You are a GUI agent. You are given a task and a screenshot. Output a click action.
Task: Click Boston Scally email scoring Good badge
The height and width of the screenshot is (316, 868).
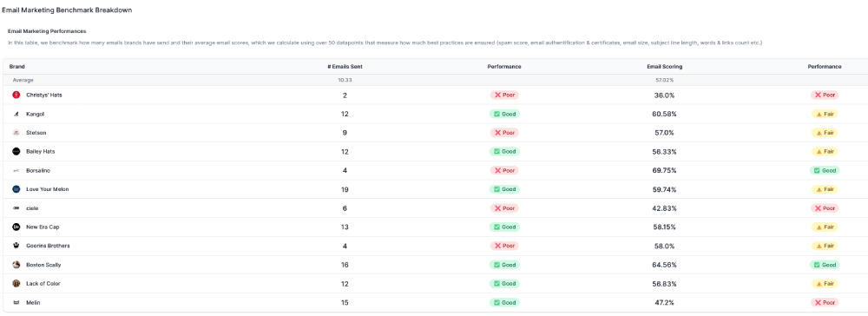coord(825,265)
